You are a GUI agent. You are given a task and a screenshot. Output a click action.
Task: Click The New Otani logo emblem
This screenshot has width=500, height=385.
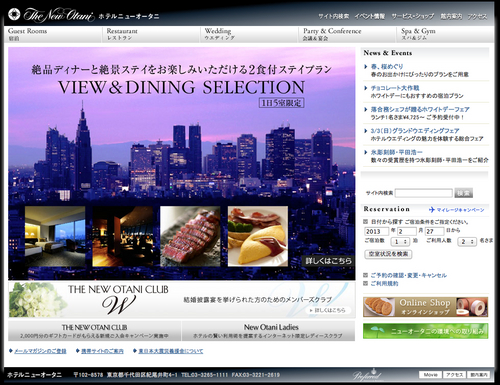click(x=14, y=14)
